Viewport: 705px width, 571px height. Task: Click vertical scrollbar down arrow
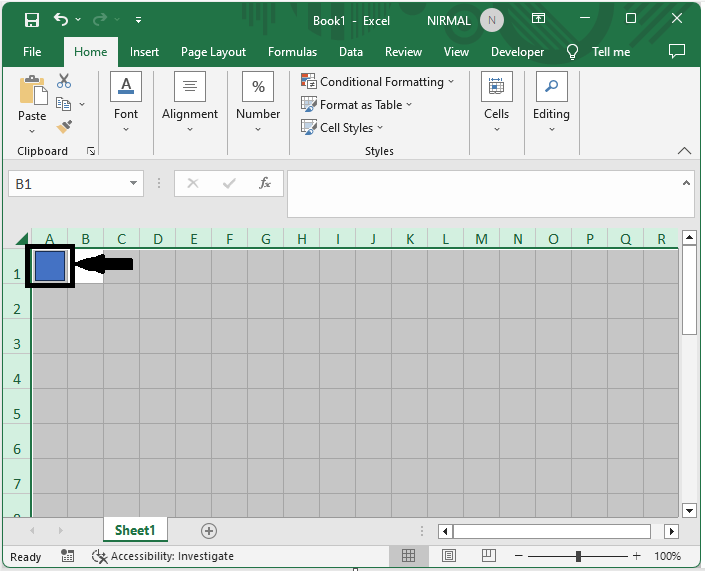pos(689,510)
